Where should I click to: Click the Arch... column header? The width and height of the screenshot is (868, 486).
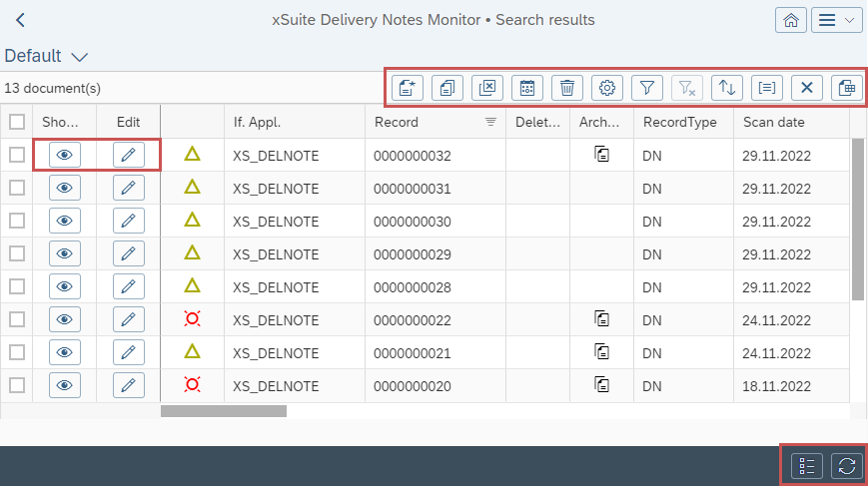(x=601, y=122)
